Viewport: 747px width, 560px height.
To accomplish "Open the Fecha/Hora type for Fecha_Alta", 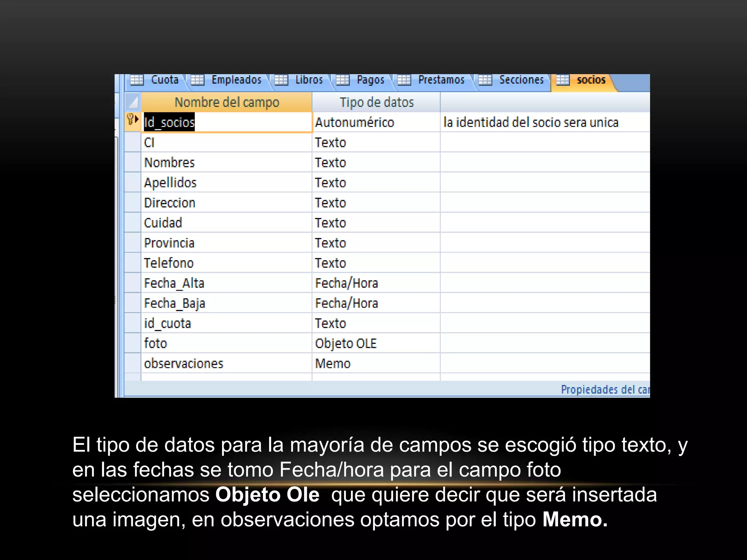I will pyautogui.click(x=376, y=283).
